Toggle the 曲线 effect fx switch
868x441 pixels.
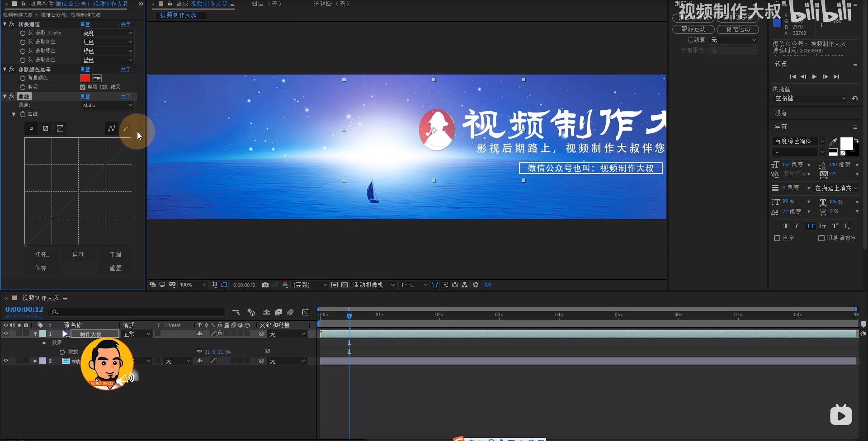click(x=12, y=96)
